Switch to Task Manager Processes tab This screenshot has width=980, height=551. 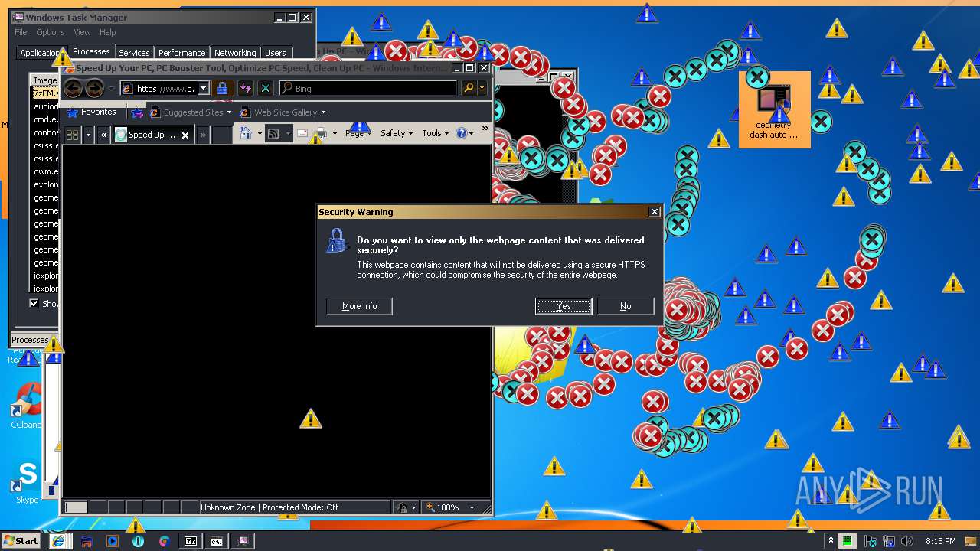pos(91,51)
